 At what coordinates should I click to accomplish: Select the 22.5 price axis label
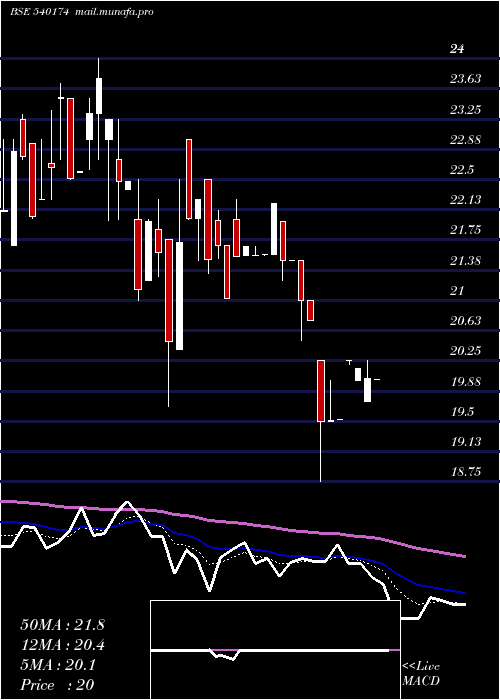tap(462, 170)
